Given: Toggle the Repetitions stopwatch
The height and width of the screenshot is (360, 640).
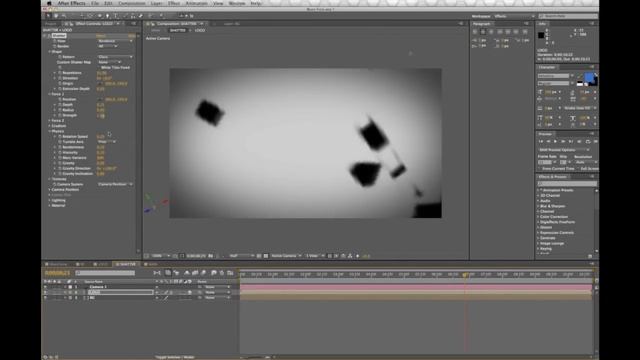Looking at the screenshot, I should point(60,73).
